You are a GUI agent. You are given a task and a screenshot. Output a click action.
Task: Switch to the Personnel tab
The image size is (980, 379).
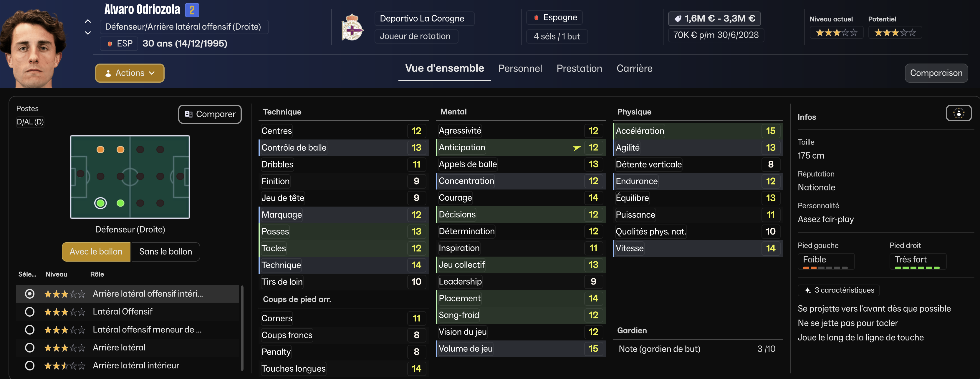[x=520, y=69]
